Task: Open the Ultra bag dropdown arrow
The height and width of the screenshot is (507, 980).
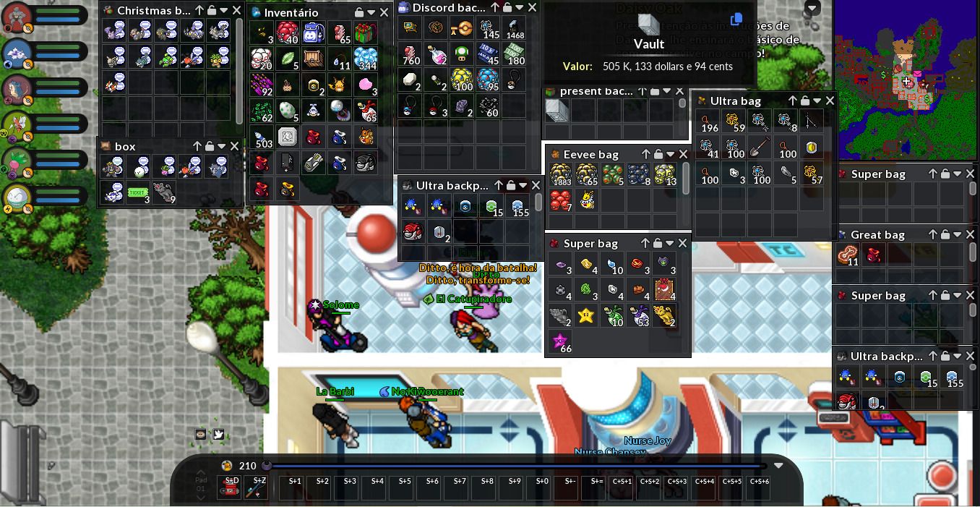Action: (x=817, y=101)
